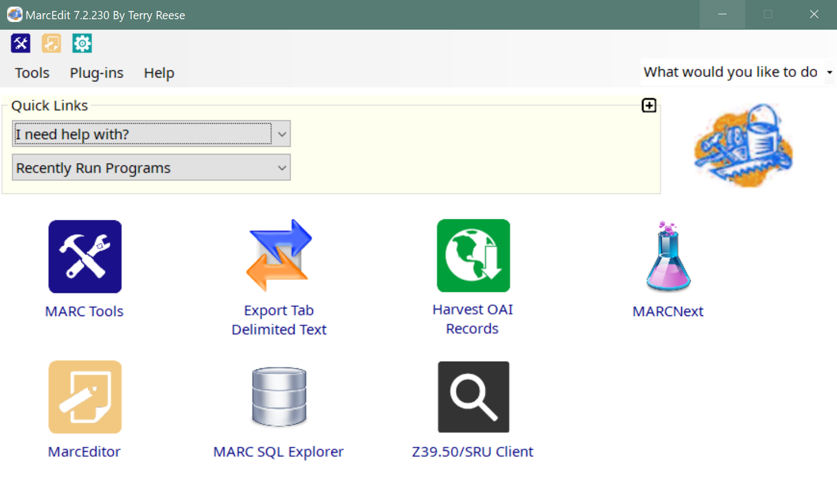Click the MarcEditor small toolbar icon
Image resolution: width=837 pixels, height=504 pixels.
click(x=51, y=43)
